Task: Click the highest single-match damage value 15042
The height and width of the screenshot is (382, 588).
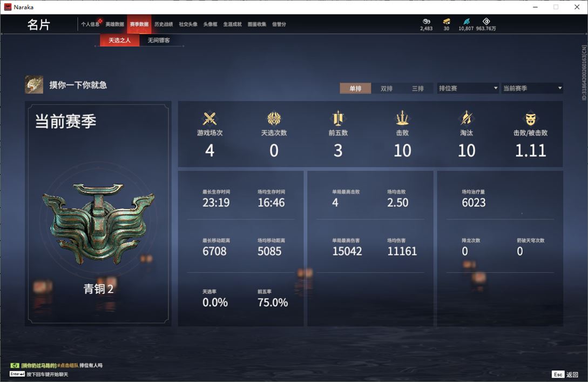Action: pos(347,251)
